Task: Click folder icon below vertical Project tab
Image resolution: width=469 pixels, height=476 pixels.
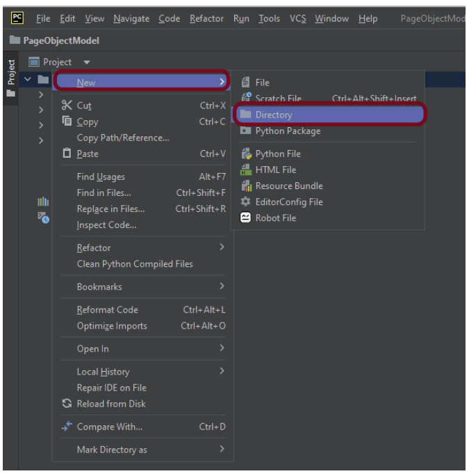Action: click(11, 93)
